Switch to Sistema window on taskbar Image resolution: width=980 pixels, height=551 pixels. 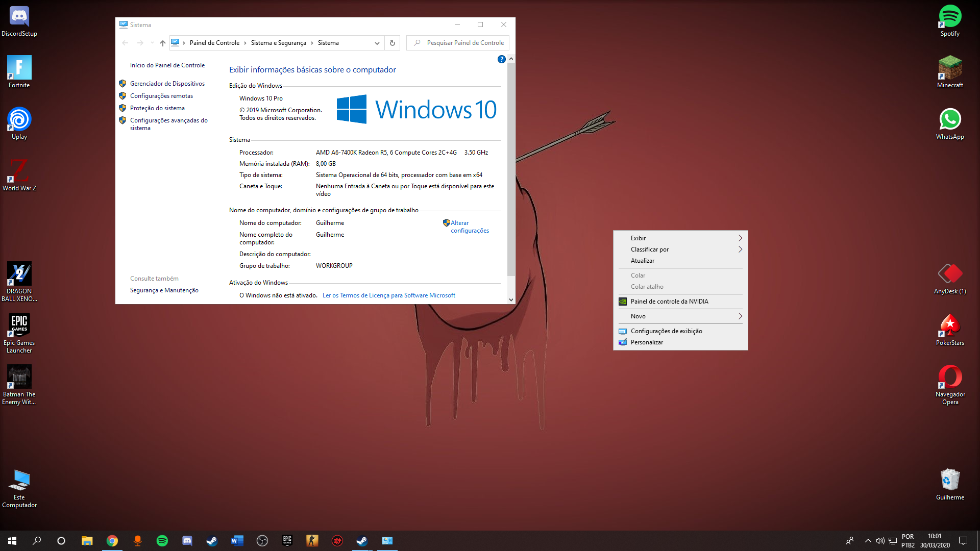pos(387,541)
